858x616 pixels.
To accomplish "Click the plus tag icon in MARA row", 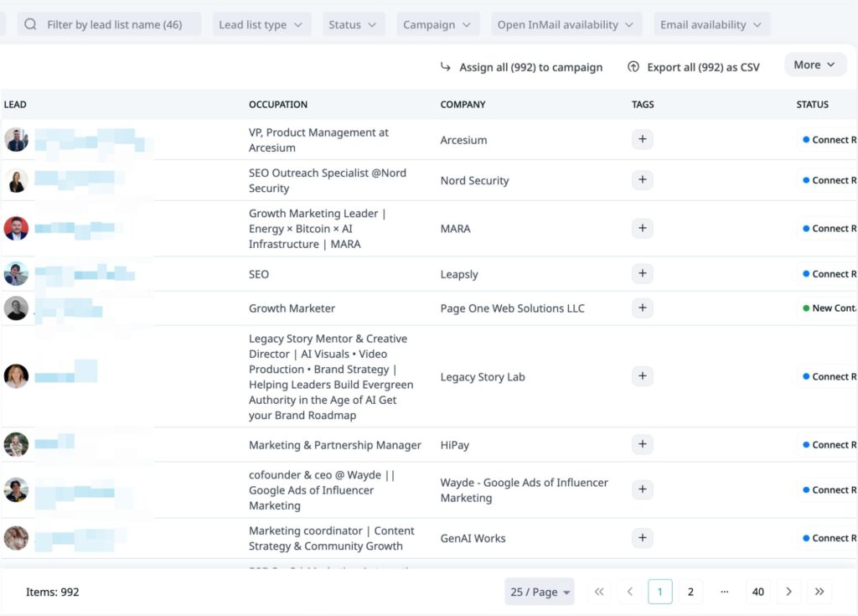I will click(x=642, y=229).
